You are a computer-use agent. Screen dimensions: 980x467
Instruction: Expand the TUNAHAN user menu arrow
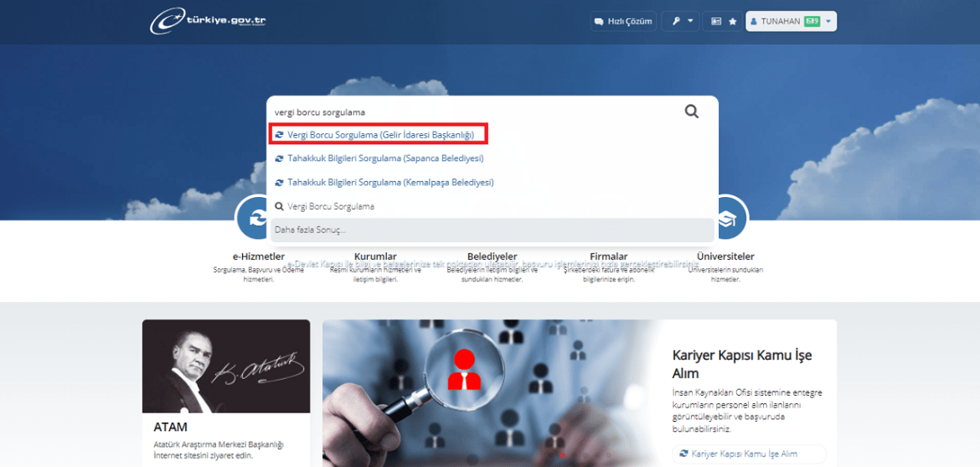pyautogui.click(x=828, y=21)
